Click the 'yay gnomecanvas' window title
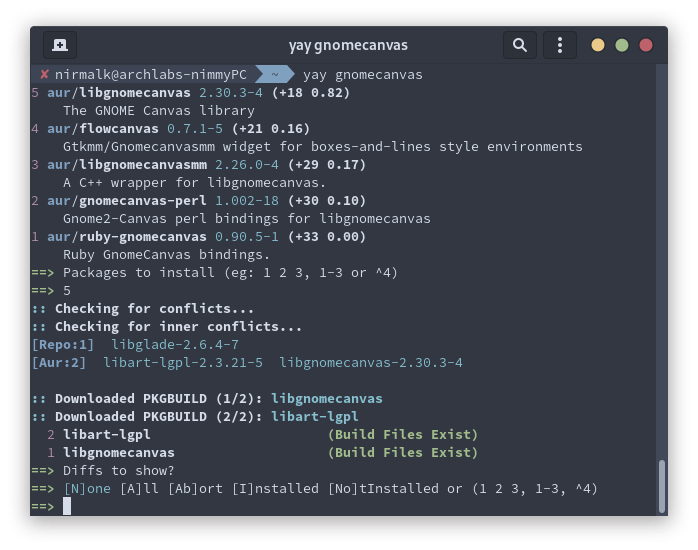This screenshot has height=550, width=698. point(348,45)
